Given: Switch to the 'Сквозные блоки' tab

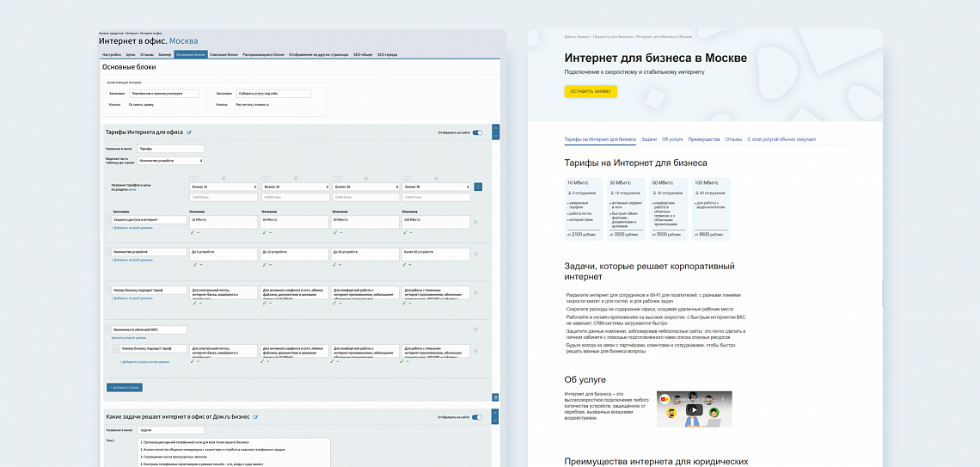Looking at the screenshot, I should point(224,54).
